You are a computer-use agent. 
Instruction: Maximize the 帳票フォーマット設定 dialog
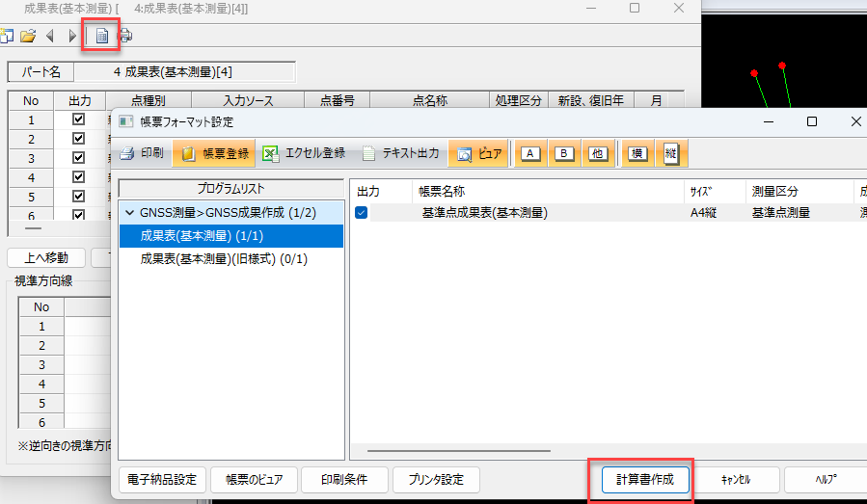[812, 121]
